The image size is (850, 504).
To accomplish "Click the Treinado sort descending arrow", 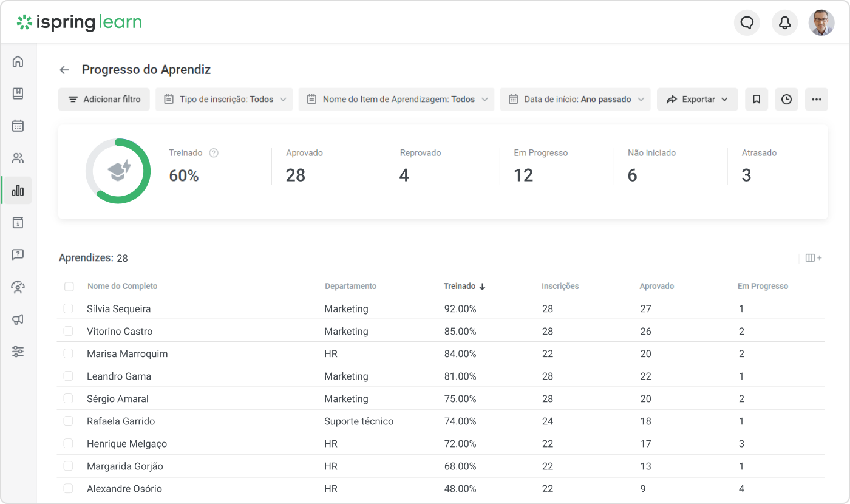I will pyautogui.click(x=483, y=286).
